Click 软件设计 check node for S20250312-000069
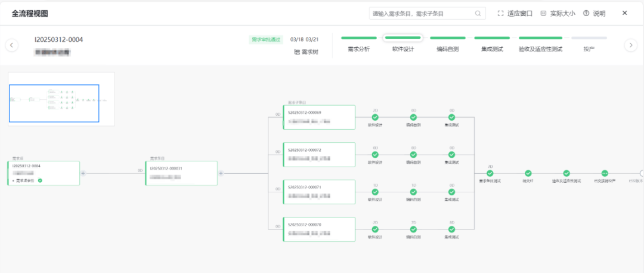Screen dimensions: 644x273 tap(375, 117)
